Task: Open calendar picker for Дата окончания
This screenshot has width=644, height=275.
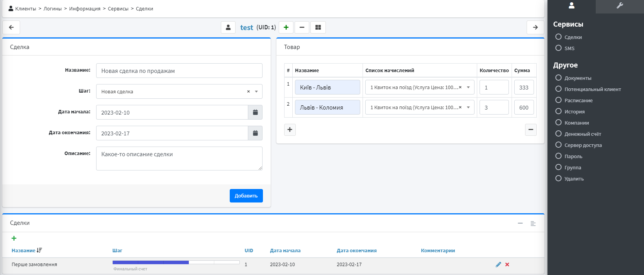Action: coord(255,133)
